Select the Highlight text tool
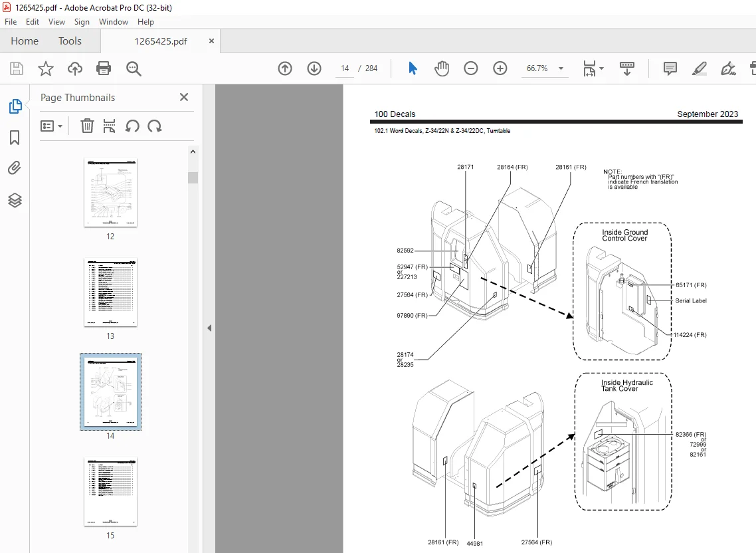The height and width of the screenshot is (553, 756). (699, 68)
